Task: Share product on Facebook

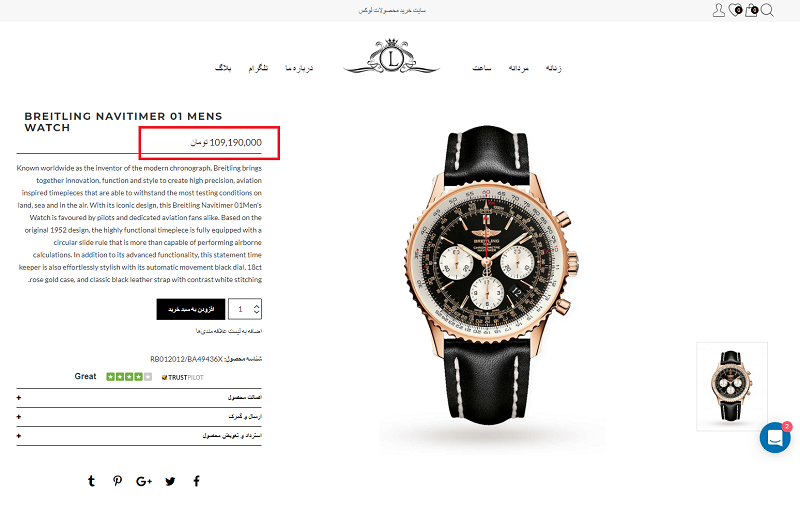Action: [x=196, y=481]
